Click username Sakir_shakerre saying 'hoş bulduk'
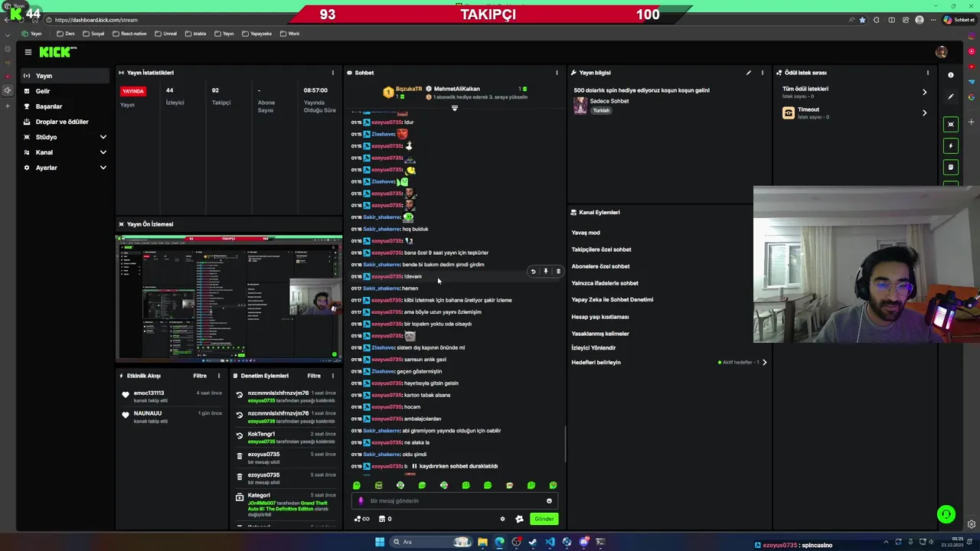The height and width of the screenshot is (551, 980). [381, 229]
